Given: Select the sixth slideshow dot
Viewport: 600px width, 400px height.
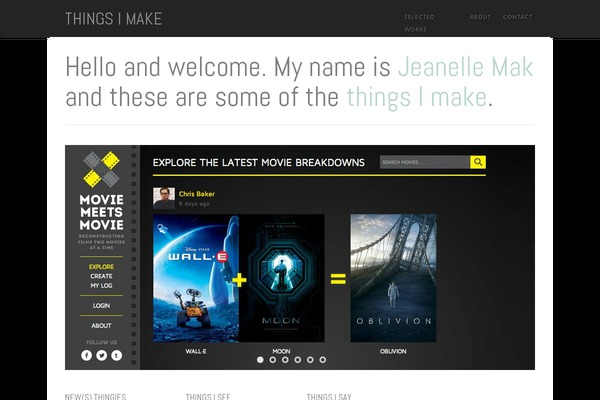Looking at the screenshot, I should (323, 360).
